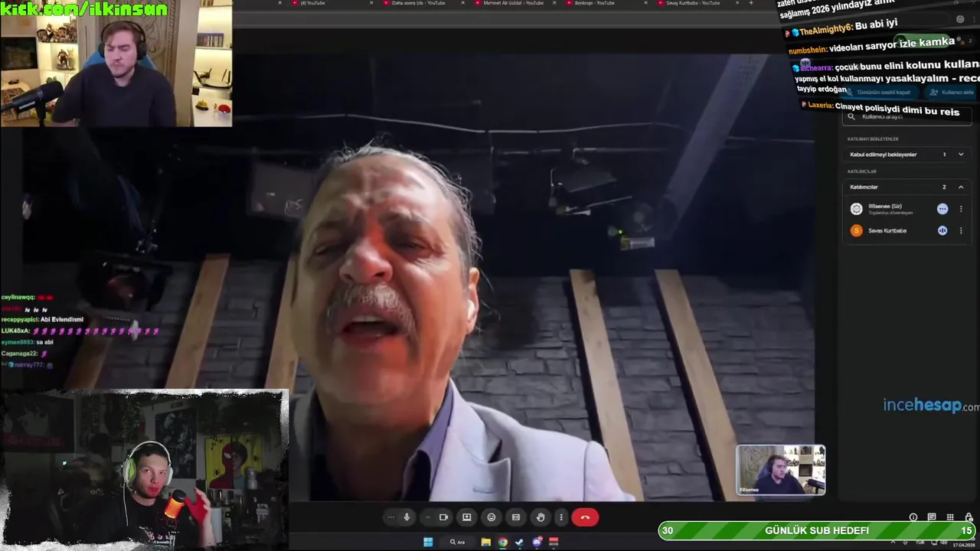This screenshot has width=980, height=551.
Task: Collapse the 'Katılımcılar' section
Action: 906,187
